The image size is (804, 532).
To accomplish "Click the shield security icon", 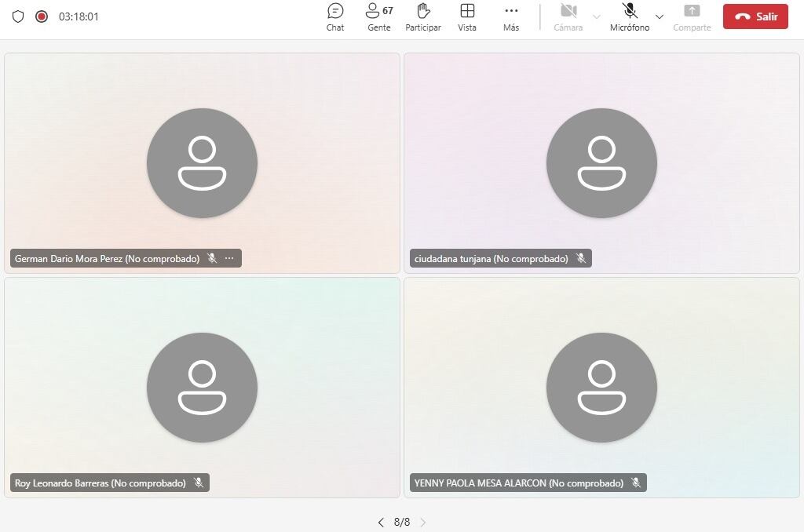I will pyautogui.click(x=18, y=16).
